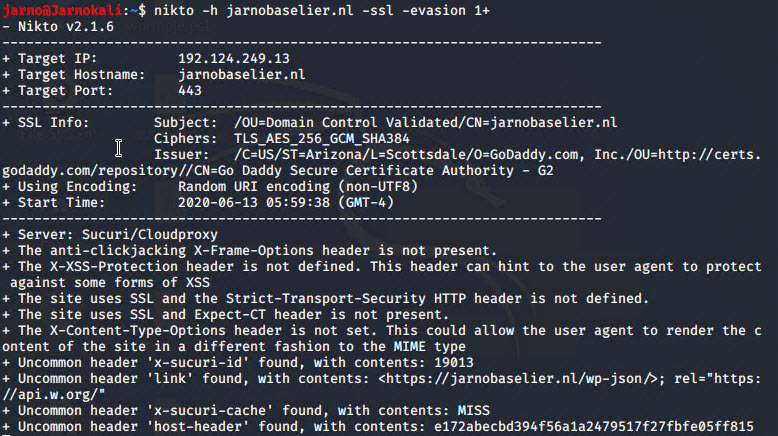Viewport: 778px width, 436px height.
Task: Select the x-sucuri-id value 19013
Action: pyautogui.click(x=454, y=363)
